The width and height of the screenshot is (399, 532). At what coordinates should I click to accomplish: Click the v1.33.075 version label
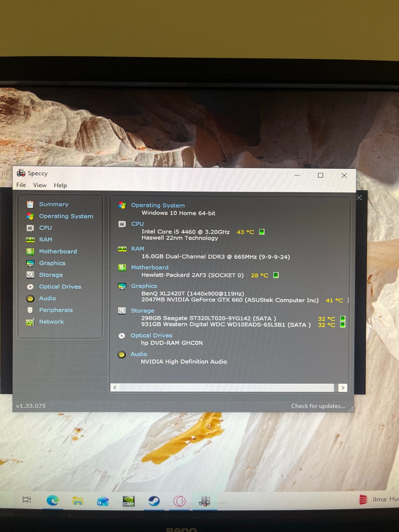click(31, 406)
